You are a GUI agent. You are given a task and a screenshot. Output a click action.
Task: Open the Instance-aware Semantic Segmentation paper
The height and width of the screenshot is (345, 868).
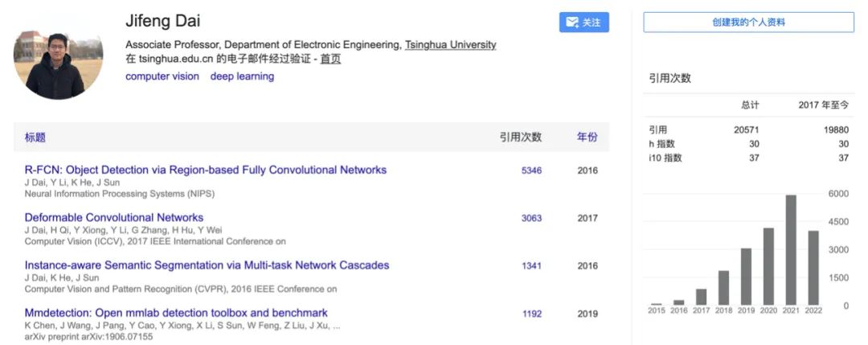[x=207, y=265]
